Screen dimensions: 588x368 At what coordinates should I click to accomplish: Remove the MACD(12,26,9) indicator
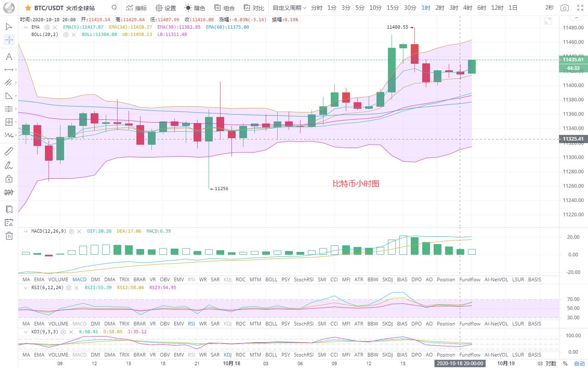[79, 231]
